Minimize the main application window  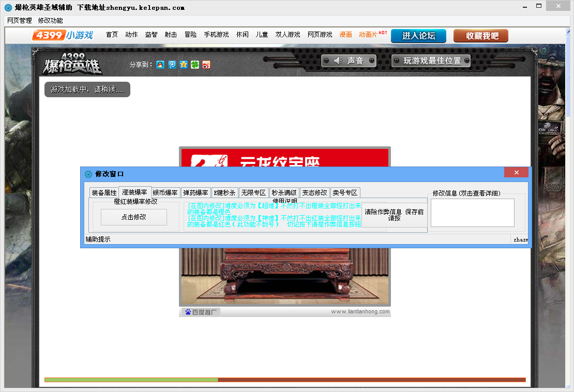click(x=525, y=6)
